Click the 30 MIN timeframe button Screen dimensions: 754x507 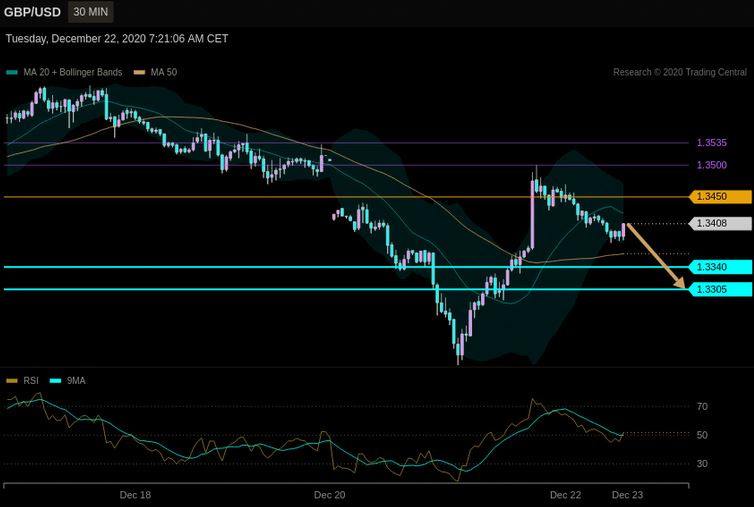(x=90, y=12)
